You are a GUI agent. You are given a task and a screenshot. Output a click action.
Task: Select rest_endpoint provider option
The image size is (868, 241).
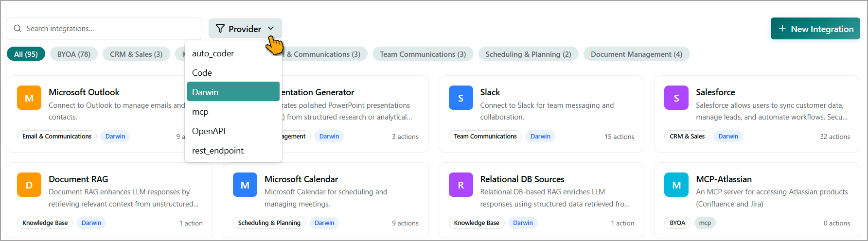click(x=233, y=151)
